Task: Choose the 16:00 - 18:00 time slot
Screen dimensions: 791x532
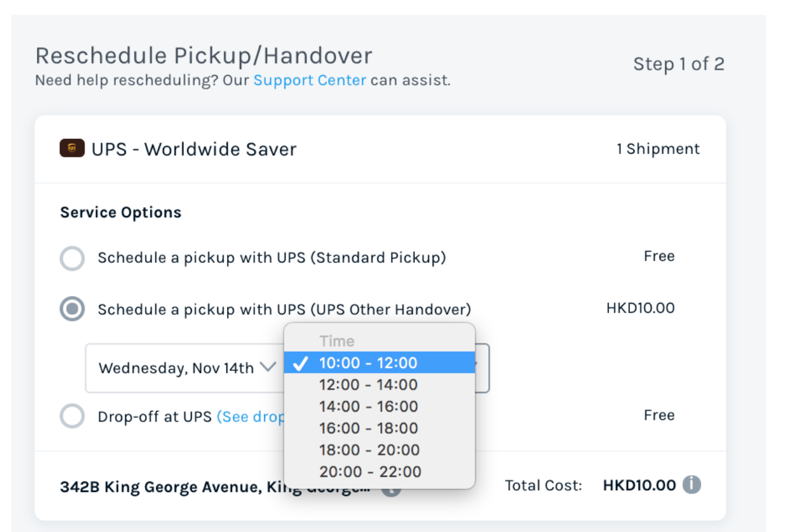Action: point(379,428)
